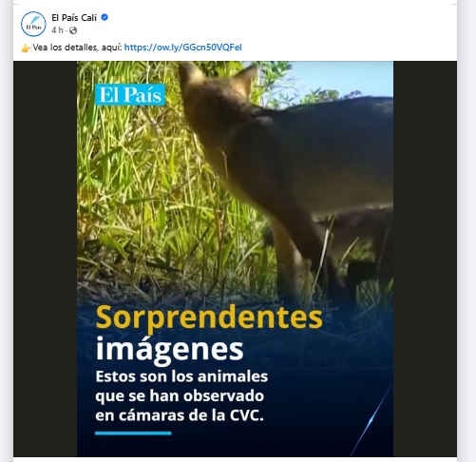Open El País Cali profile avatar
The height and width of the screenshot is (462, 476).
coord(33,24)
